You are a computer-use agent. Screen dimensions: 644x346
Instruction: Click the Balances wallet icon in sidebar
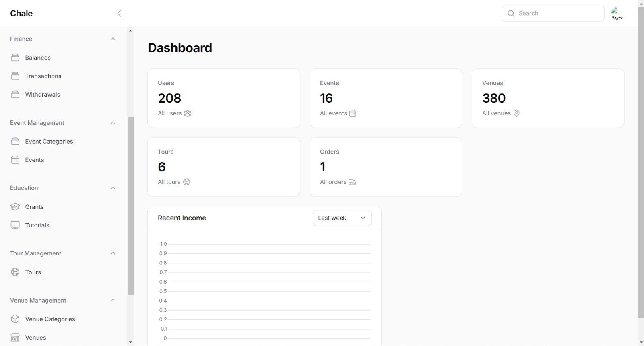(x=15, y=58)
